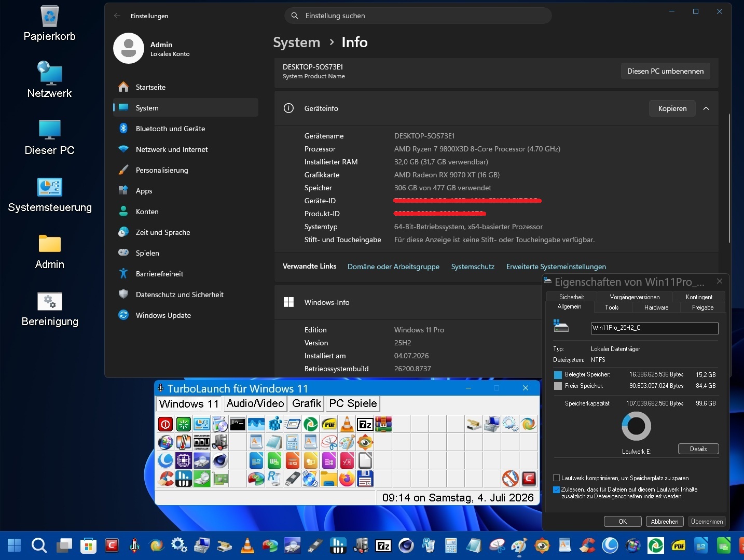Screen dimensions: 744x560
Task: Open the Hardware tab in drive properties
Action: pyautogui.click(x=656, y=307)
